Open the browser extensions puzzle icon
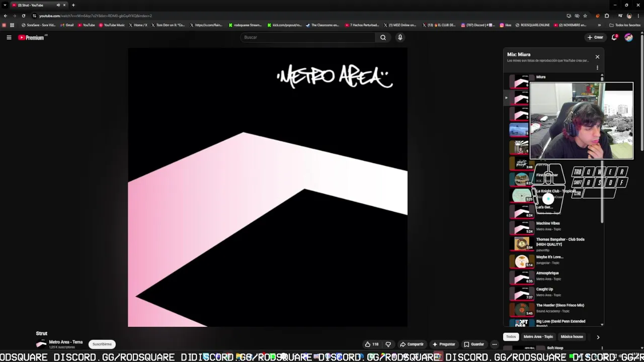This screenshot has height=362, width=644. 606,16
